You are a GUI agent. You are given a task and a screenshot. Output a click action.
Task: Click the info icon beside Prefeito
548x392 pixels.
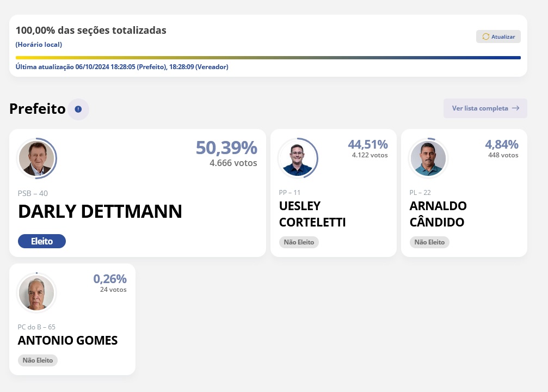coord(78,109)
